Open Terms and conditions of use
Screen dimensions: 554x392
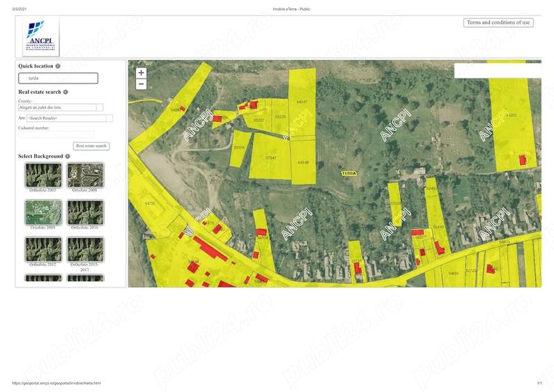click(498, 22)
